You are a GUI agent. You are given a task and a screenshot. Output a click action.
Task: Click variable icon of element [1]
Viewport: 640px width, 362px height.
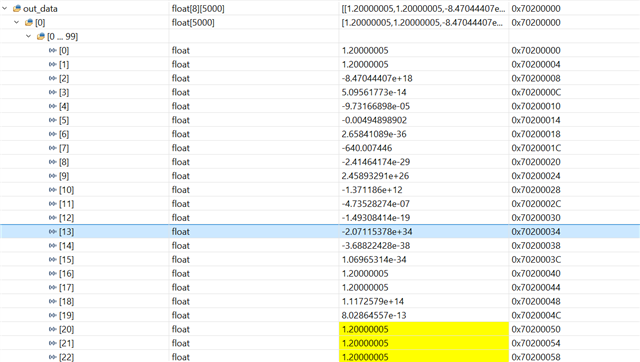pyautogui.click(x=52, y=64)
